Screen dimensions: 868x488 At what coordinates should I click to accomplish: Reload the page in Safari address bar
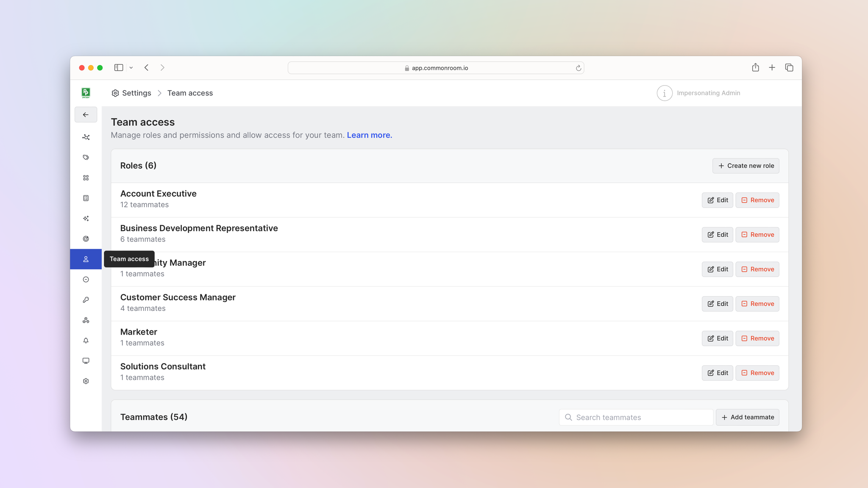point(578,68)
